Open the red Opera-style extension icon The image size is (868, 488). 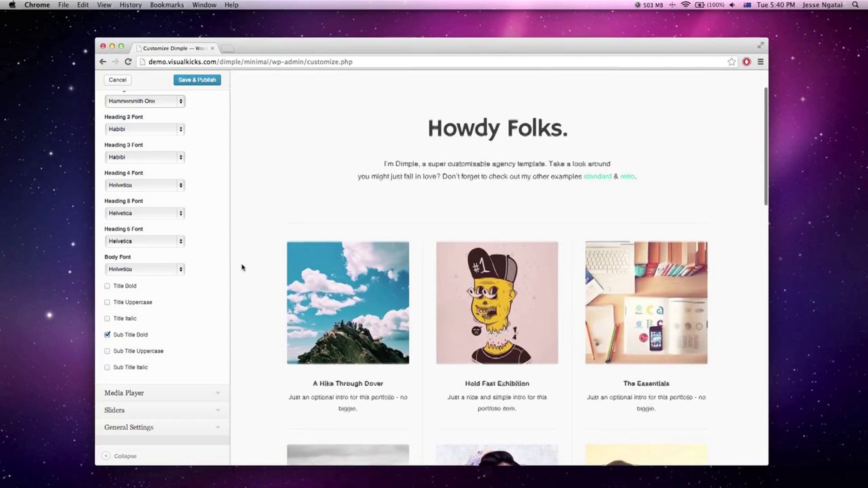(746, 62)
